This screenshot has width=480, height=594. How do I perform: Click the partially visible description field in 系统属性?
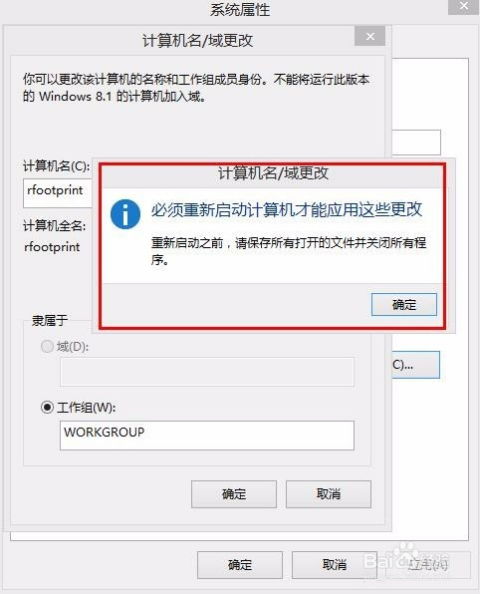416,142
